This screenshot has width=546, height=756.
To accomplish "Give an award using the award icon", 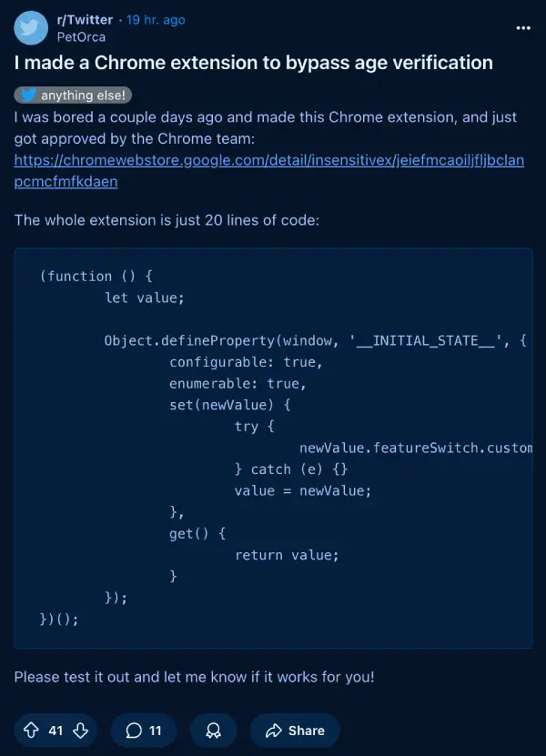I will coord(213,731).
